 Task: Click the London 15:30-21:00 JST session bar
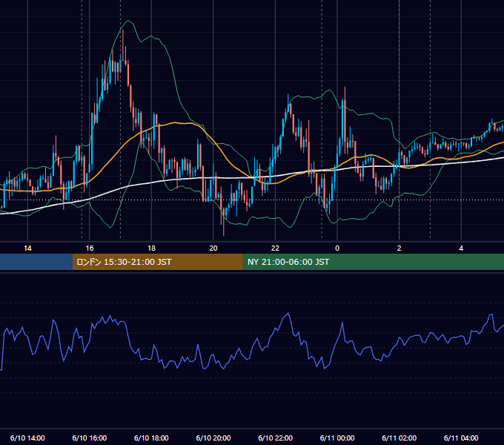[157, 262]
